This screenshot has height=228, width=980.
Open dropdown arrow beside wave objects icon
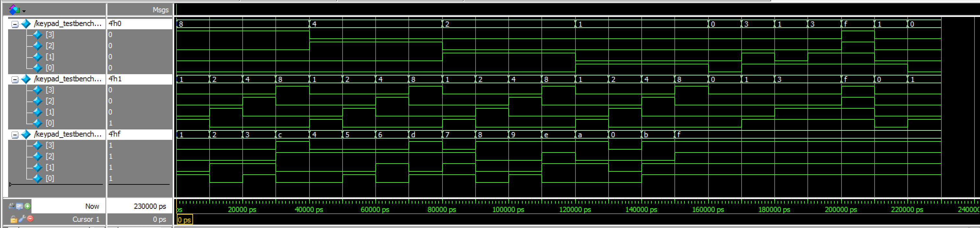(24, 11)
